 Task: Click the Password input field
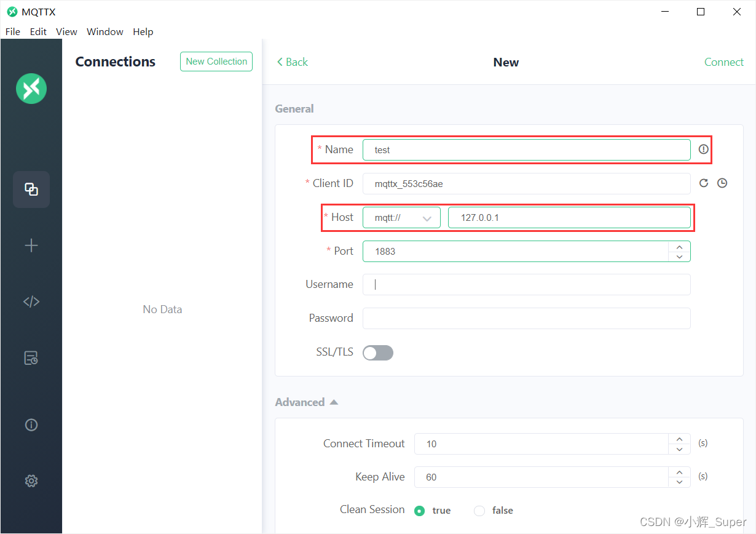527,318
